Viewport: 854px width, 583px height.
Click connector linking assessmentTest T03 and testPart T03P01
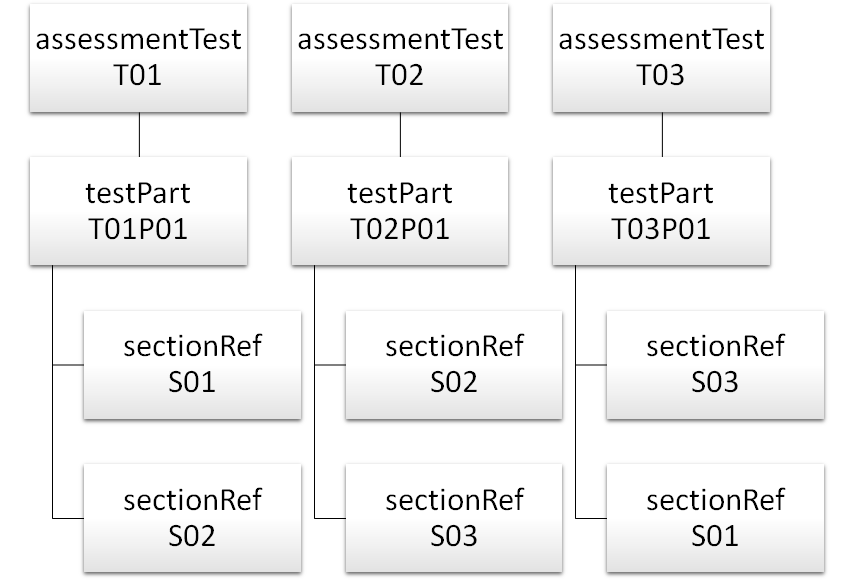point(662,134)
